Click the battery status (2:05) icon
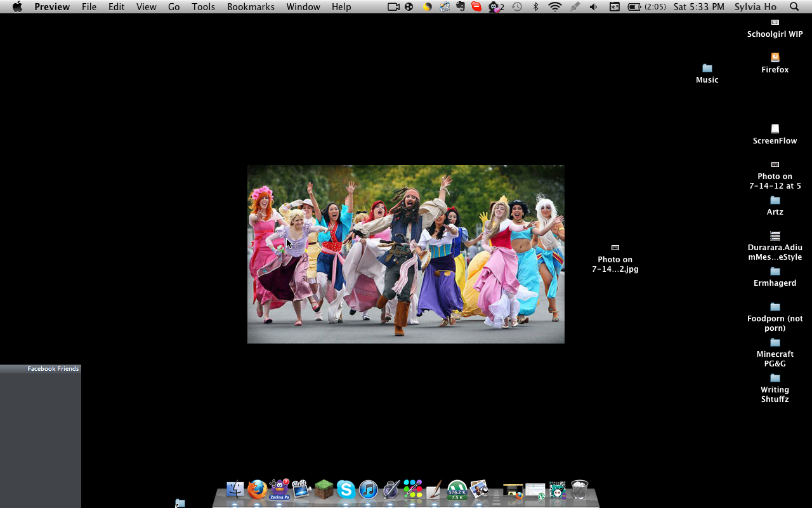Image resolution: width=812 pixels, height=508 pixels. coord(646,7)
